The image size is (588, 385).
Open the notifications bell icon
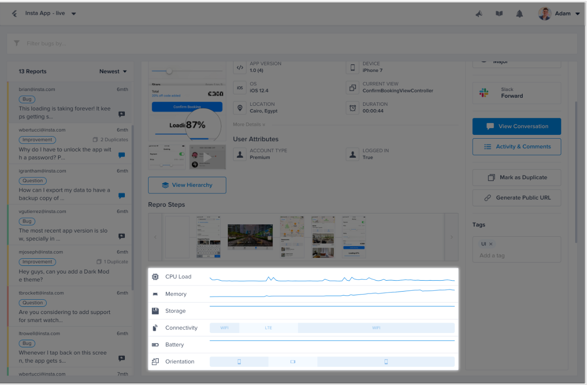[519, 14]
